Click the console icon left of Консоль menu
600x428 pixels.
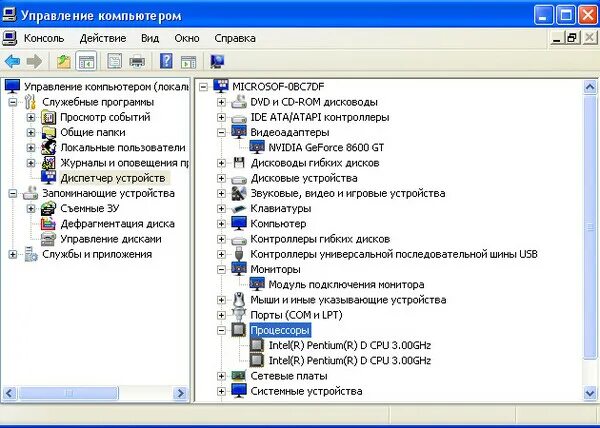(x=10, y=38)
